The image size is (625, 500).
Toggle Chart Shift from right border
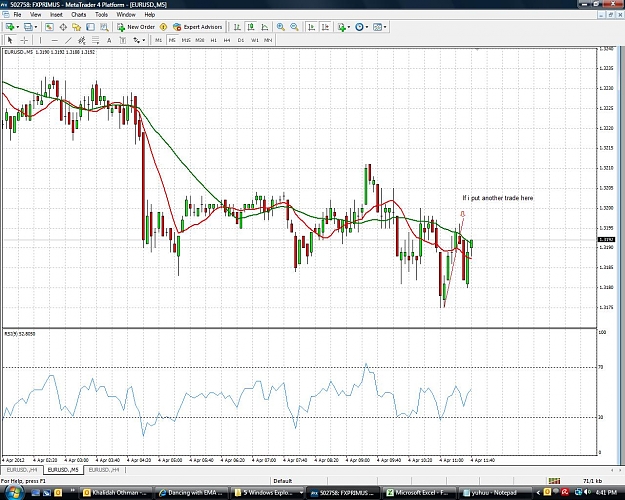point(325,27)
